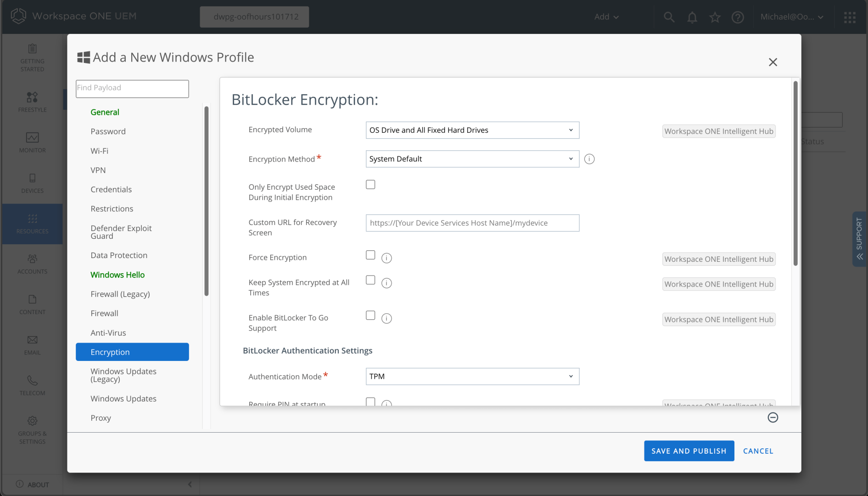868x496 pixels.
Task: Open the Authentication Mode dropdown
Action: (472, 377)
